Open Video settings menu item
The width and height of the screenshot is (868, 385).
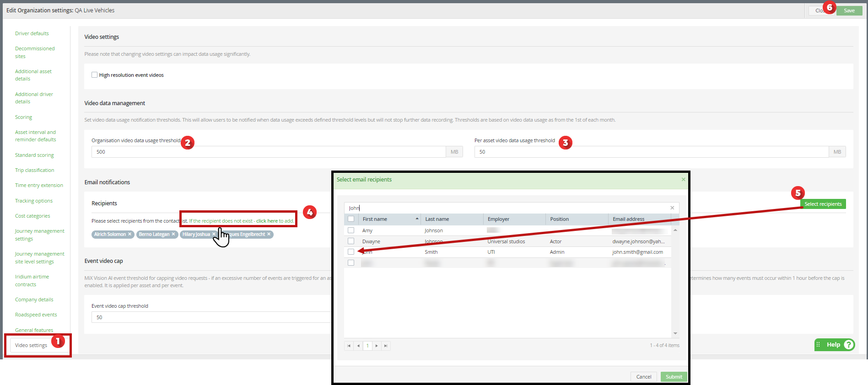(x=31, y=345)
